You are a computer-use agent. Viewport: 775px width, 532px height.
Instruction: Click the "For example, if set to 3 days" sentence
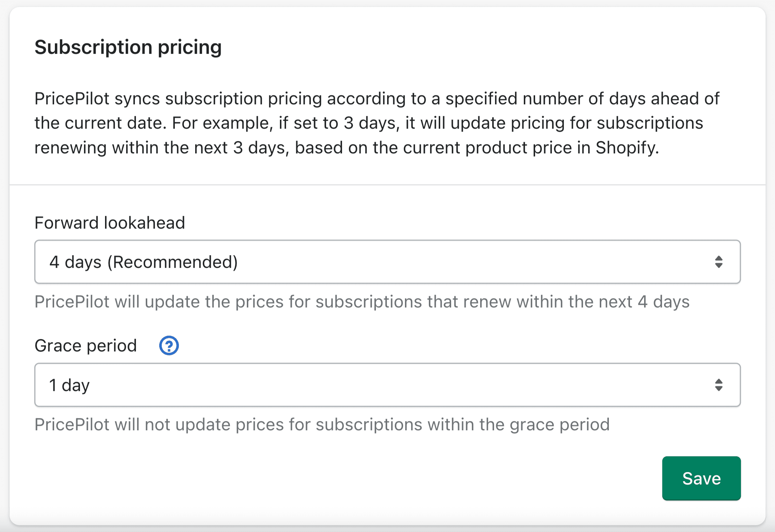(284, 123)
